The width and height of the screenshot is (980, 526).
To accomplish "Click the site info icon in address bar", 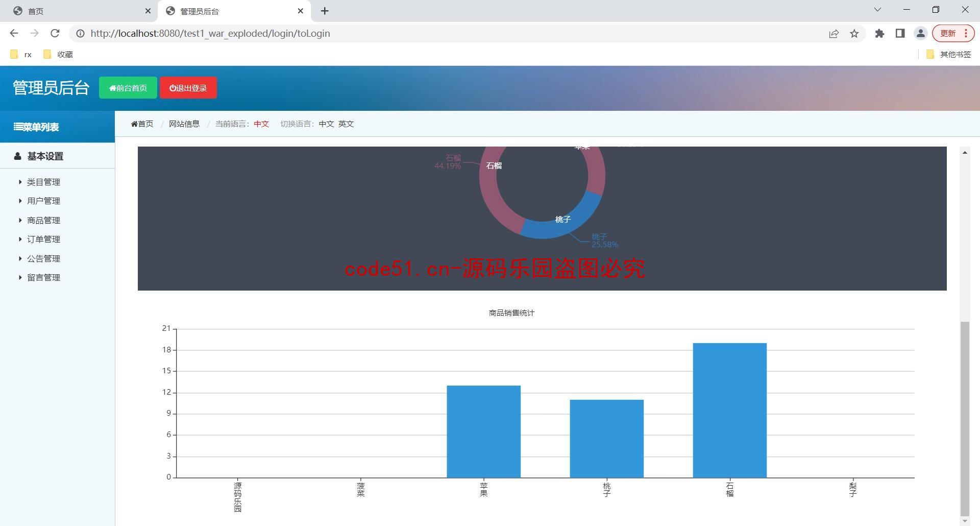I will click(80, 34).
